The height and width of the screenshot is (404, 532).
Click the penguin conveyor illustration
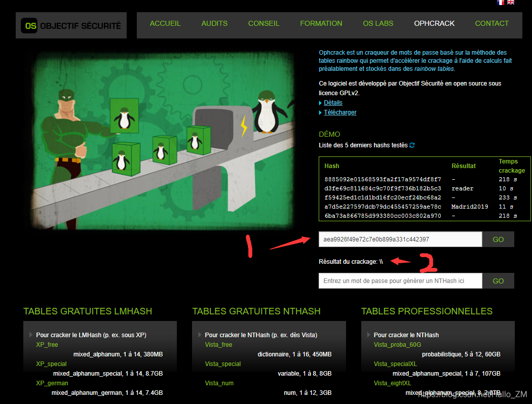(164, 141)
